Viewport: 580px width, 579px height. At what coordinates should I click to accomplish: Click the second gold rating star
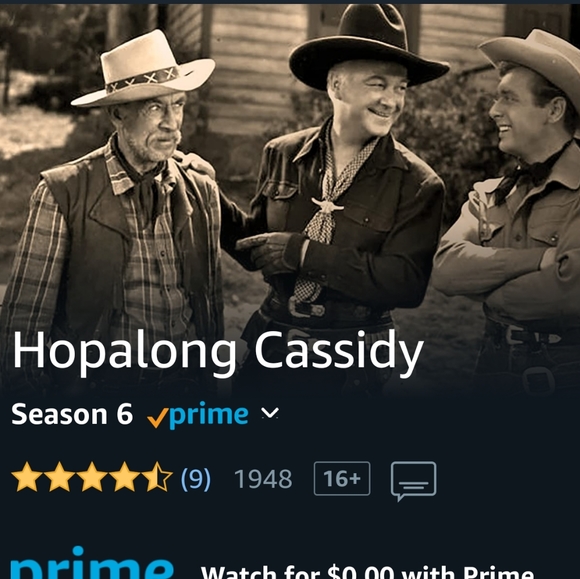(59, 477)
